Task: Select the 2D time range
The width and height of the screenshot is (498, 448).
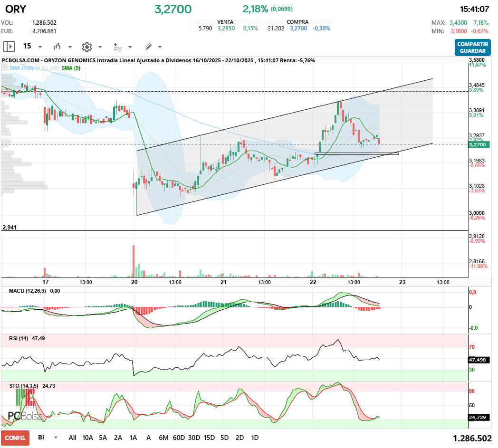Action: coord(240,438)
